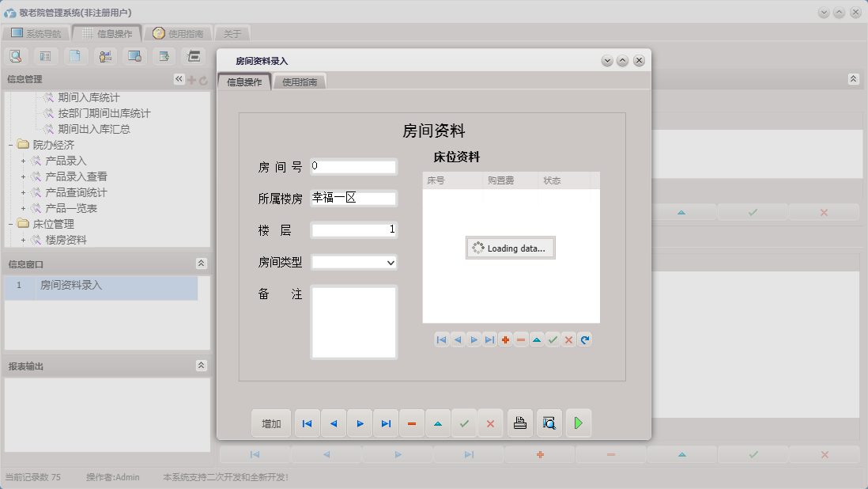The height and width of the screenshot is (489, 868).
Task: Select the user management icon in the toolbar
Action: tap(104, 56)
